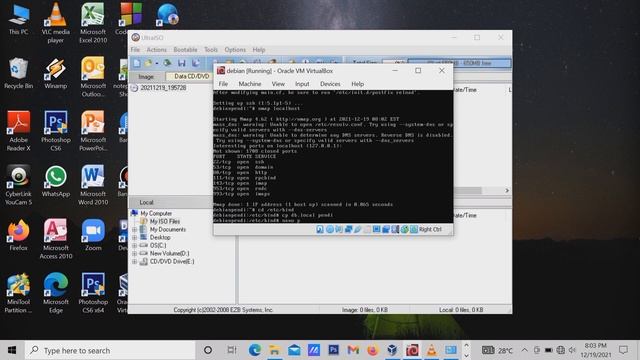
Task: Expand the My Documents tree node
Action: point(135,230)
